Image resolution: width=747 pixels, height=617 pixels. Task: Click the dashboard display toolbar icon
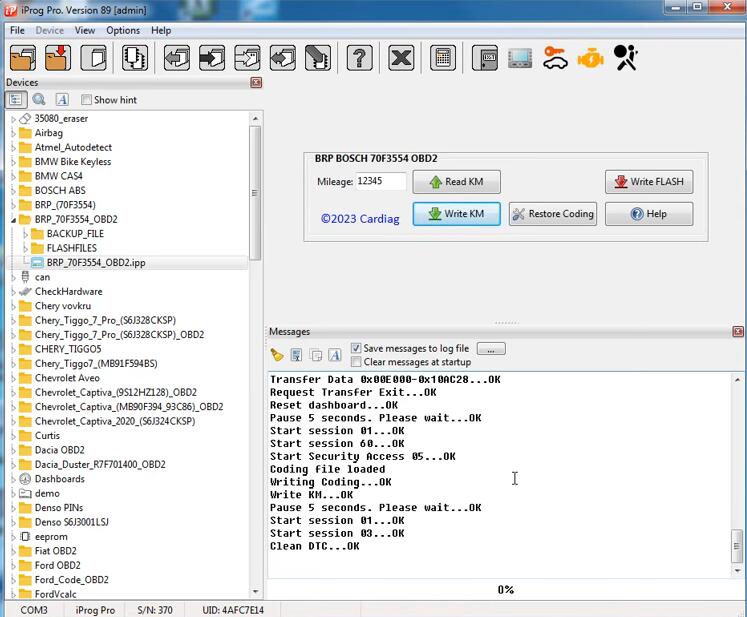[520, 59]
